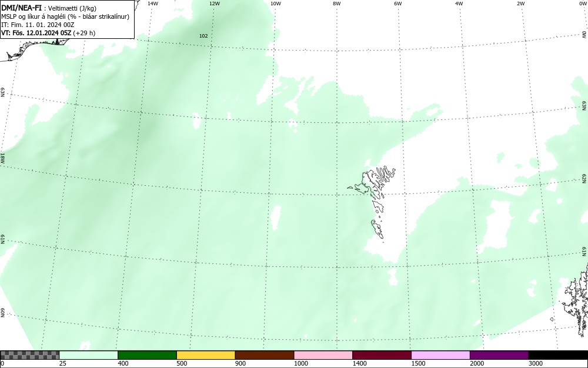This screenshot has height=368, width=588.
Task: Click the legend value "1500"
Action: (418, 363)
